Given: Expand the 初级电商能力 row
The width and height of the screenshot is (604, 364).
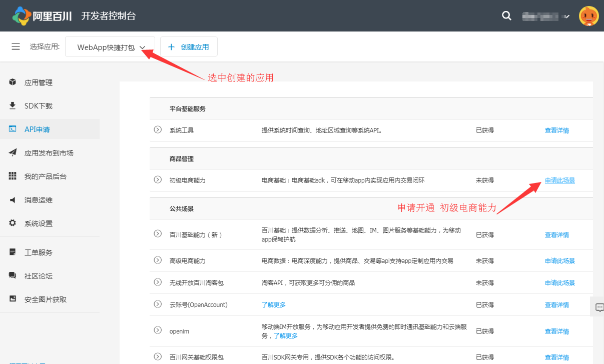Looking at the screenshot, I should (158, 180).
